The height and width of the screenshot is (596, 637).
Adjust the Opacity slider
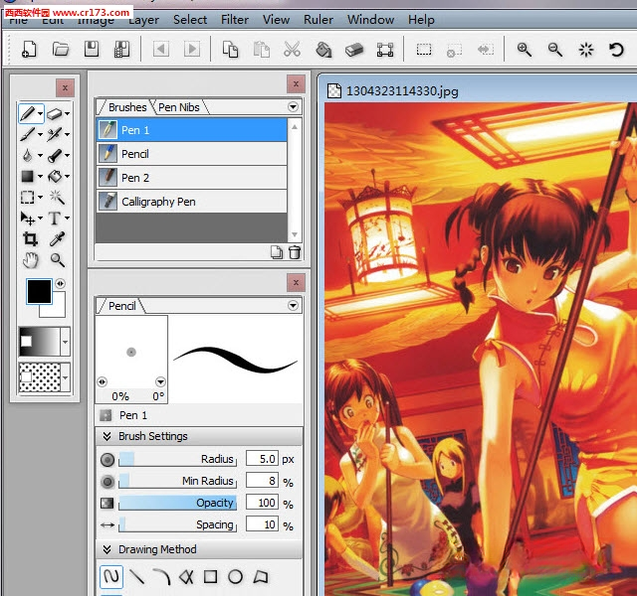coord(178,503)
